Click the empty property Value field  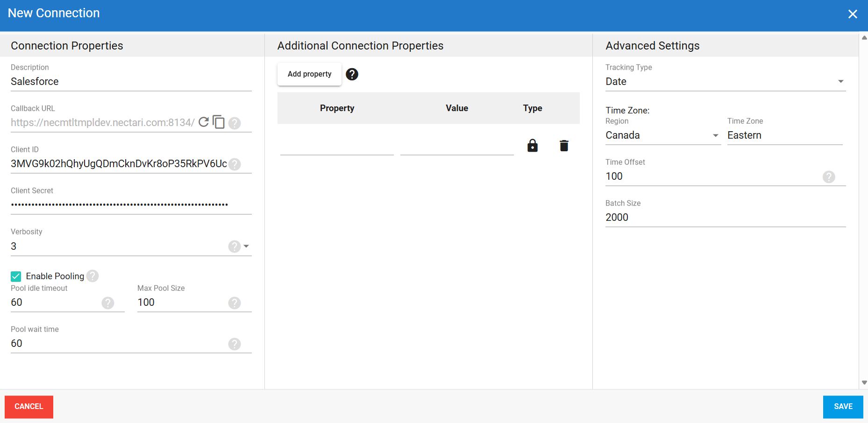(x=457, y=147)
